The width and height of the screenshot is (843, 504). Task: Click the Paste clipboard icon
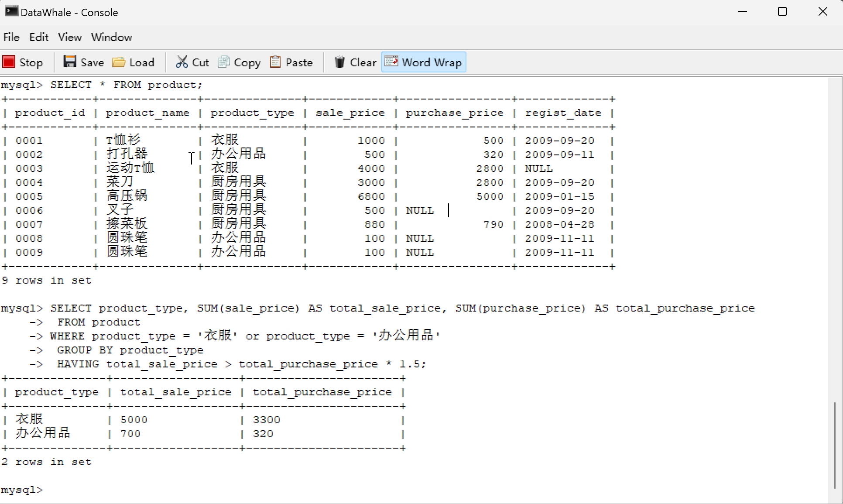[x=275, y=62]
